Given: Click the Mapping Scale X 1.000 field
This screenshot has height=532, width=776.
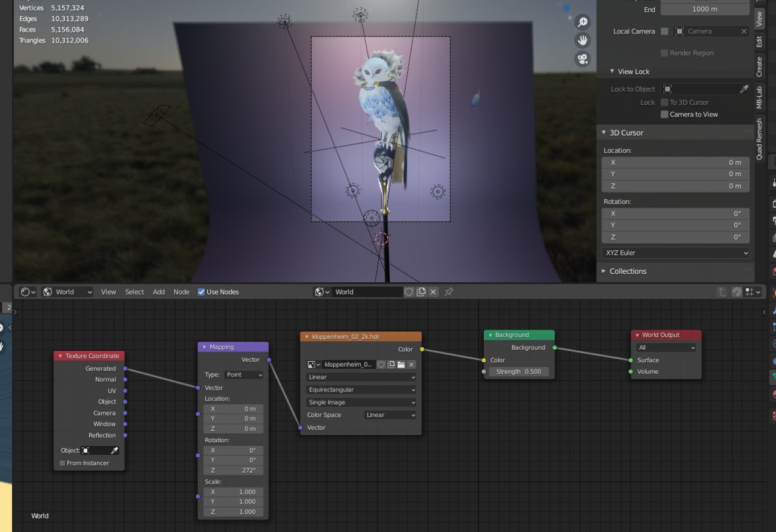Looking at the screenshot, I should coord(233,492).
